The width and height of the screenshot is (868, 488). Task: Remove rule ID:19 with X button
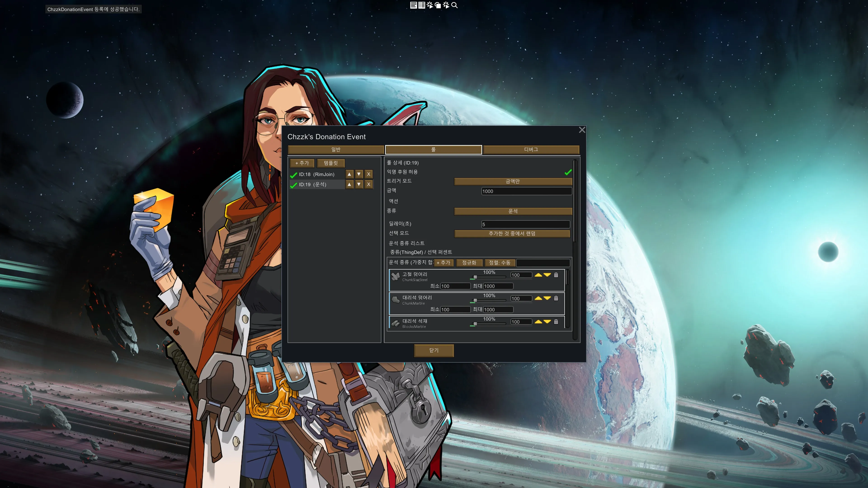368,184
